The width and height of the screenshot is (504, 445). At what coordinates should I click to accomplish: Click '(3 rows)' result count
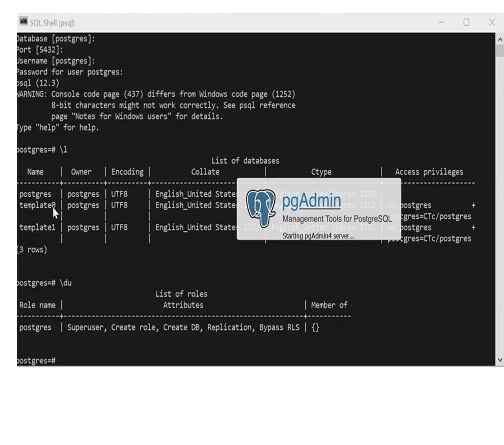point(32,250)
